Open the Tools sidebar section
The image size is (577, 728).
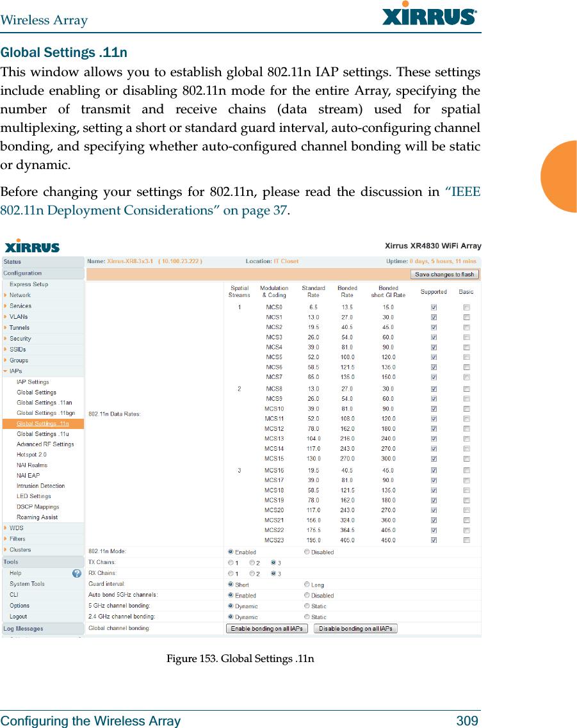43,562
